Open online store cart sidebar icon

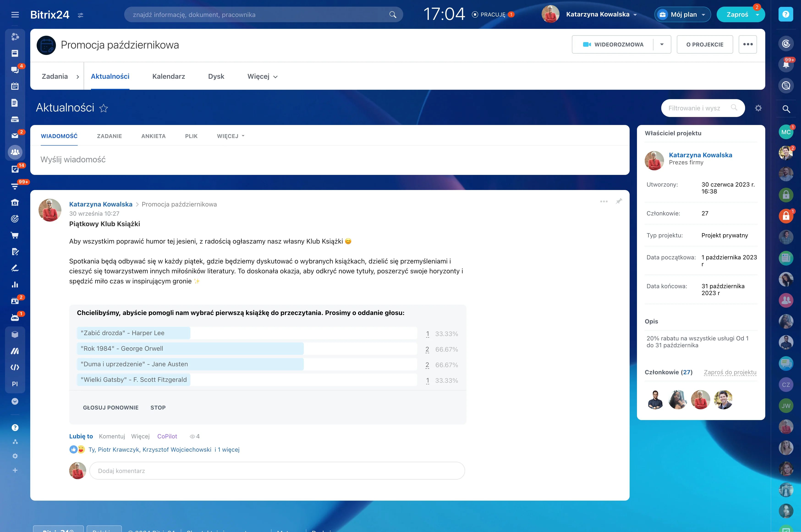point(15,235)
